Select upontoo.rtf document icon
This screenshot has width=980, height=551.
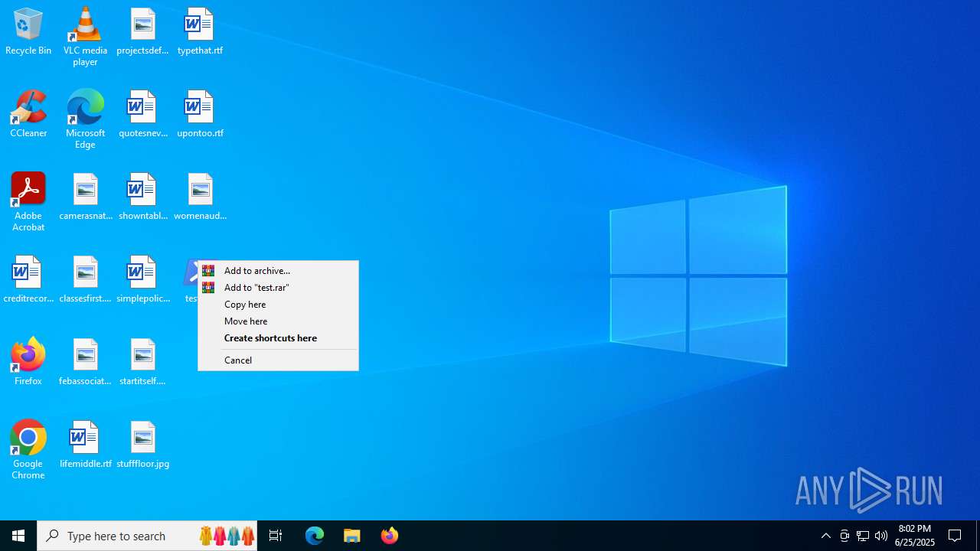[x=200, y=114]
